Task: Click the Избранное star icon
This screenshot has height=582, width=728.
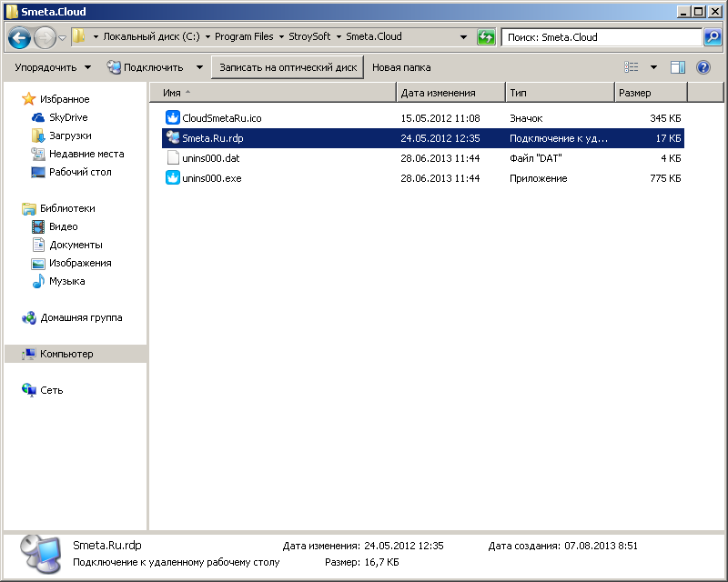Action: (x=28, y=98)
